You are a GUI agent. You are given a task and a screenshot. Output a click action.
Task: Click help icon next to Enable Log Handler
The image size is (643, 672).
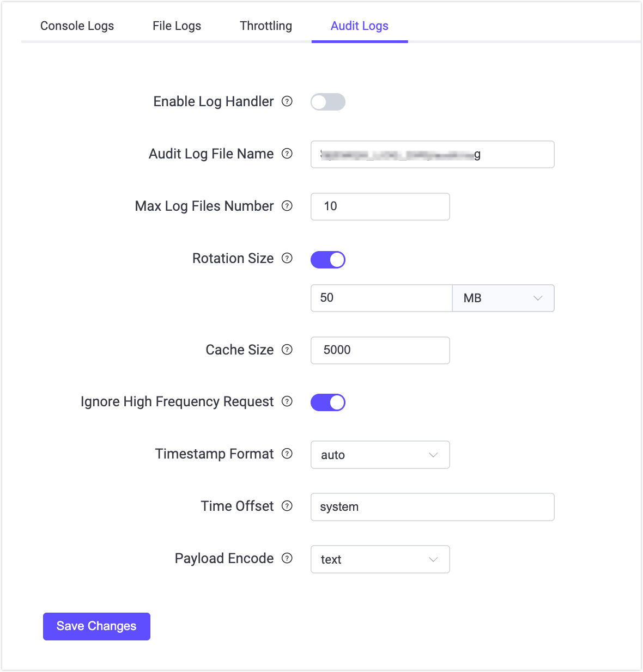287,101
